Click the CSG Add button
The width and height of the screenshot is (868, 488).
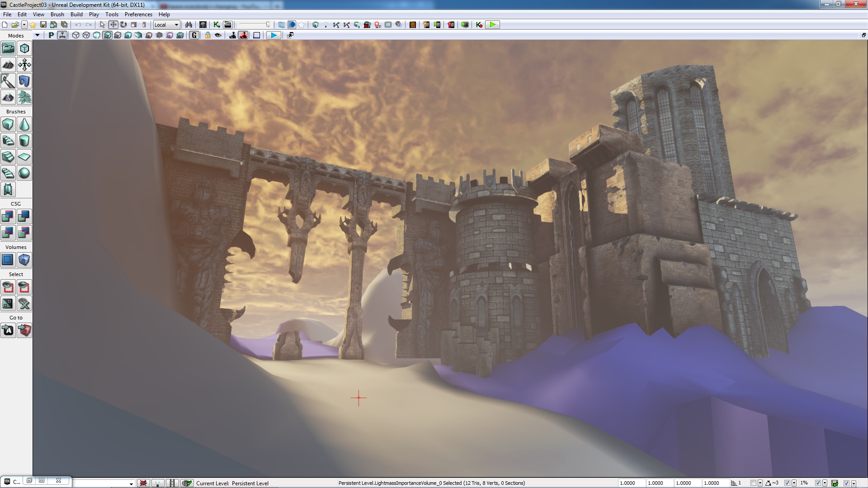(8, 216)
